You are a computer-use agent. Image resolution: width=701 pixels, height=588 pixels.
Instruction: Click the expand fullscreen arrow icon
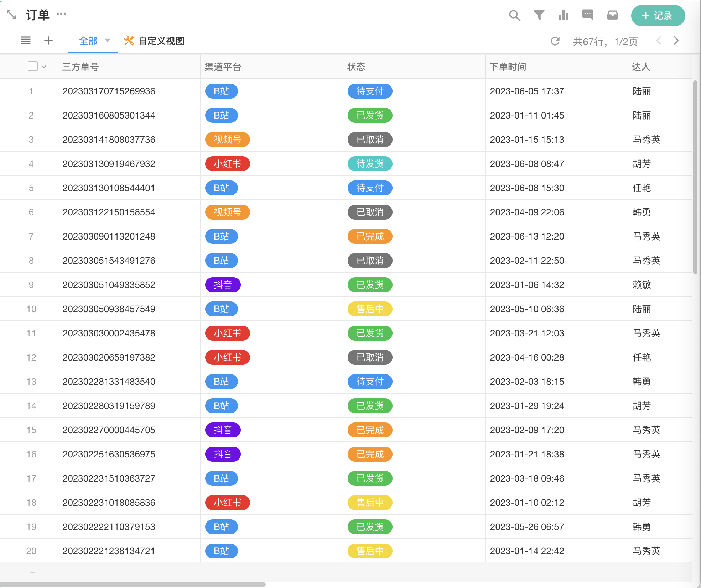point(11,15)
